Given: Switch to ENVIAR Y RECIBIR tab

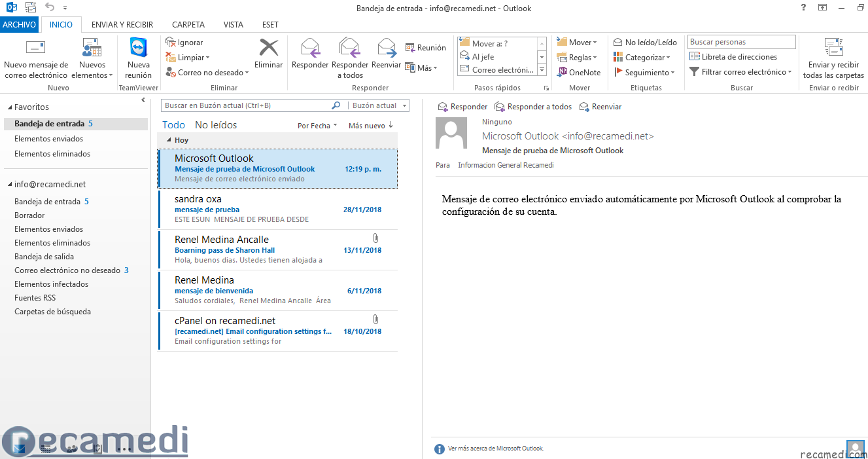Looking at the screenshot, I should point(122,25).
